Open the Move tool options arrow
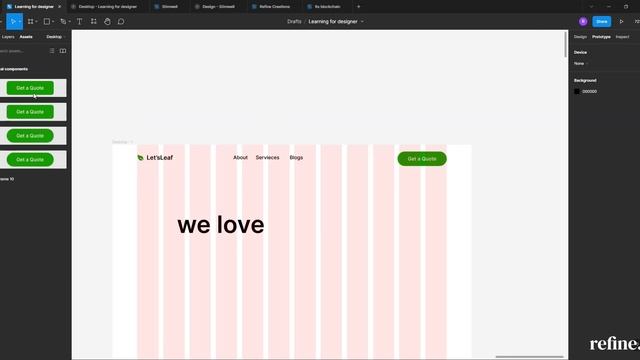The height and width of the screenshot is (360, 640). point(20,22)
